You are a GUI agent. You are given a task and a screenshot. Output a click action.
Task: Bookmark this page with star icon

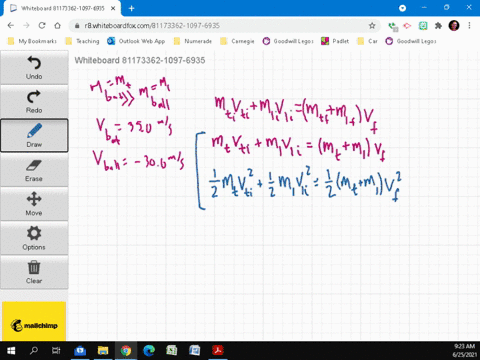tap(372, 26)
